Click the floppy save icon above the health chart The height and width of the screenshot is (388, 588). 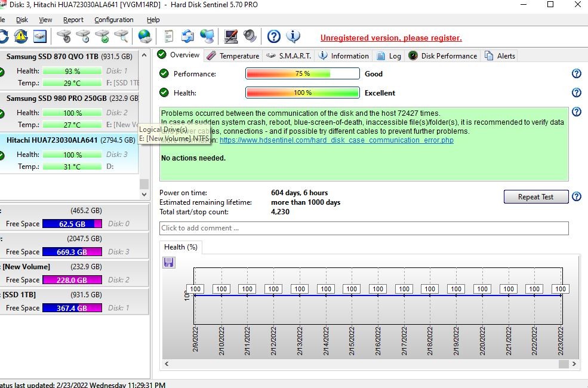169,262
